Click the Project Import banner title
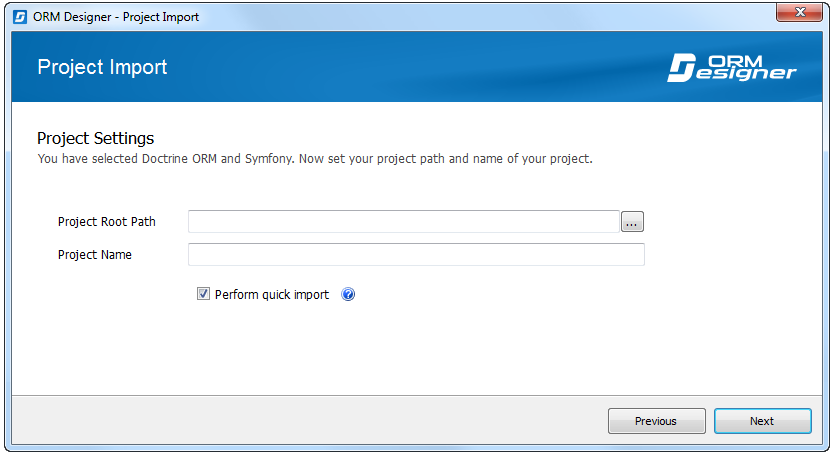 102,67
